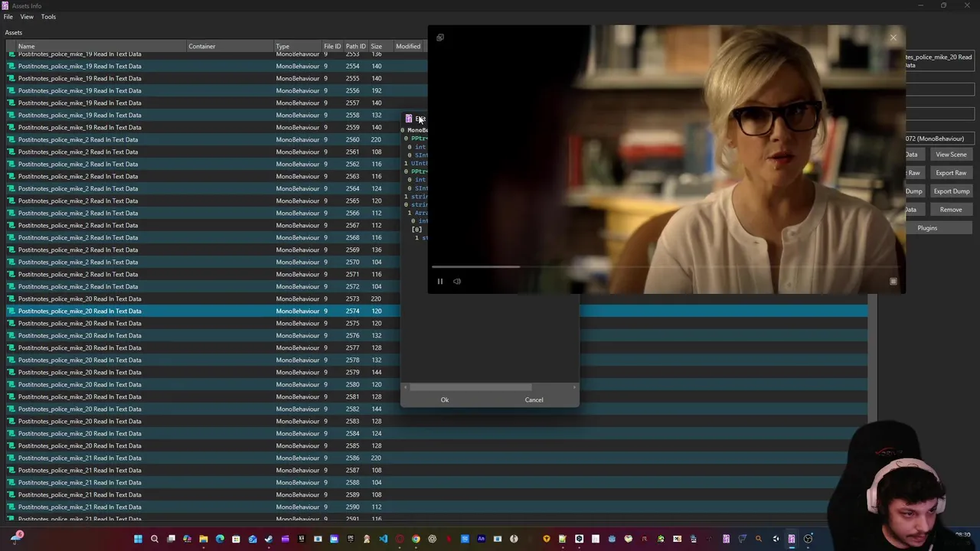The width and height of the screenshot is (980, 551).
Task: Open Steam from taskbar
Action: click(x=268, y=539)
